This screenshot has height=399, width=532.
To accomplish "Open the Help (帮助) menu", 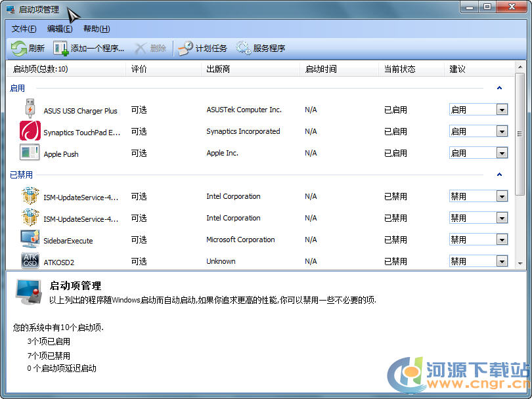I will point(97,29).
